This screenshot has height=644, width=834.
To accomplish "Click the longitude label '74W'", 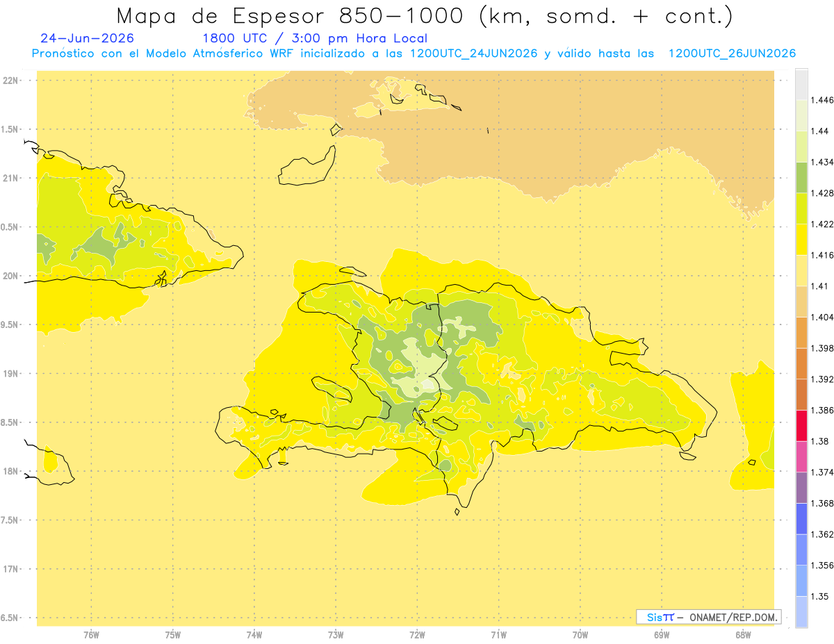I will pyautogui.click(x=254, y=635).
